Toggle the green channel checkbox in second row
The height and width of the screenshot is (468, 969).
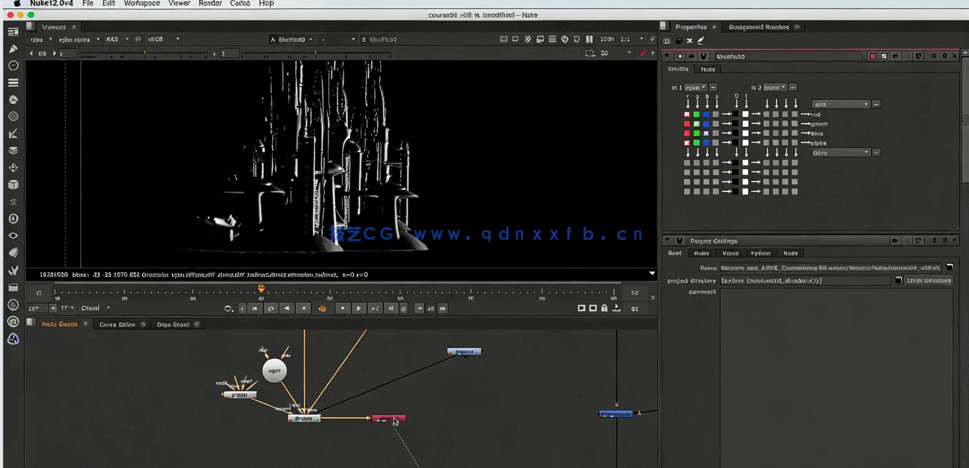click(x=696, y=124)
